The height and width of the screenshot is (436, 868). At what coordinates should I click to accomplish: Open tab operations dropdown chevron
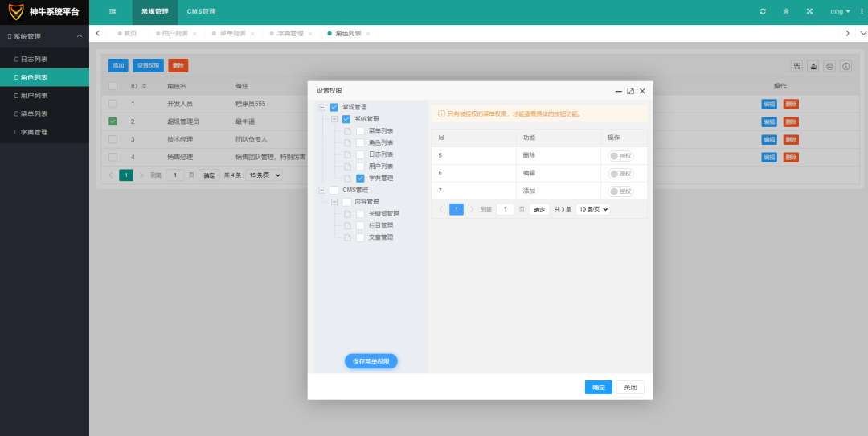862,33
